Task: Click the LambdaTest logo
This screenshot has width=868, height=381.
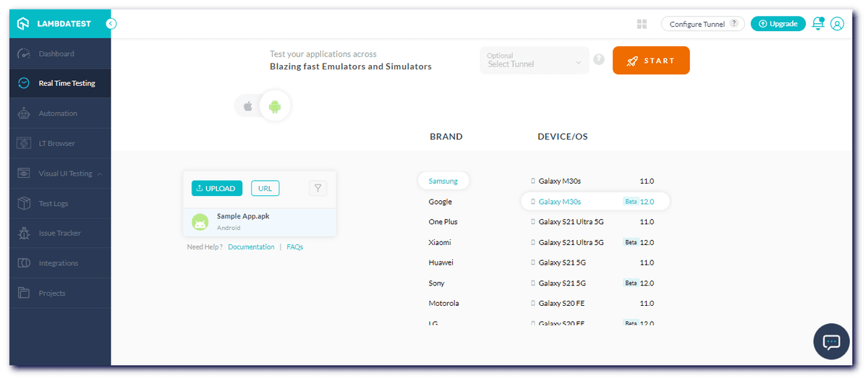Action: pos(54,24)
